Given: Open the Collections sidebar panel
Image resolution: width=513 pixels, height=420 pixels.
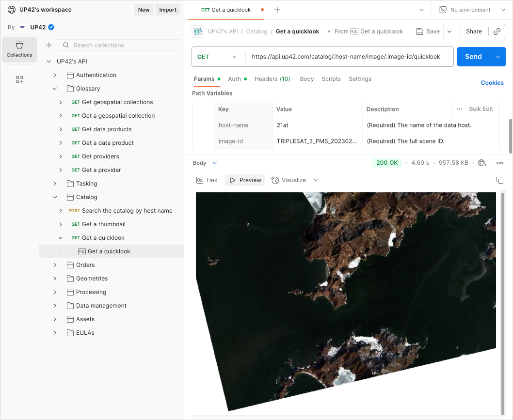Looking at the screenshot, I should [x=19, y=50].
